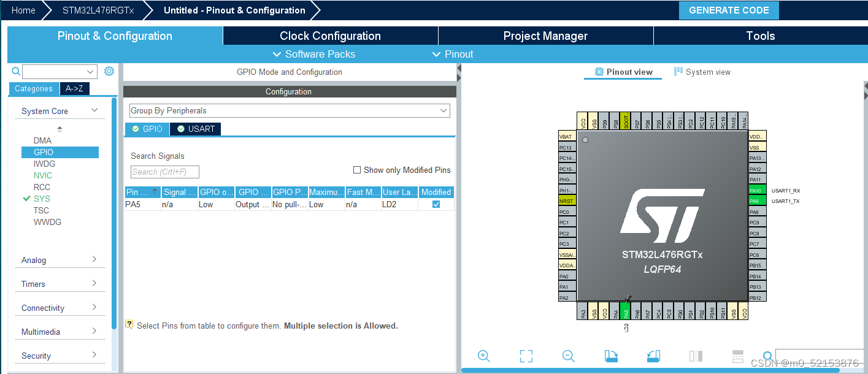The width and height of the screenshot is (868, 374).
Task: Select the PA13 pin on the chip
Action: [x=758, y=158]
